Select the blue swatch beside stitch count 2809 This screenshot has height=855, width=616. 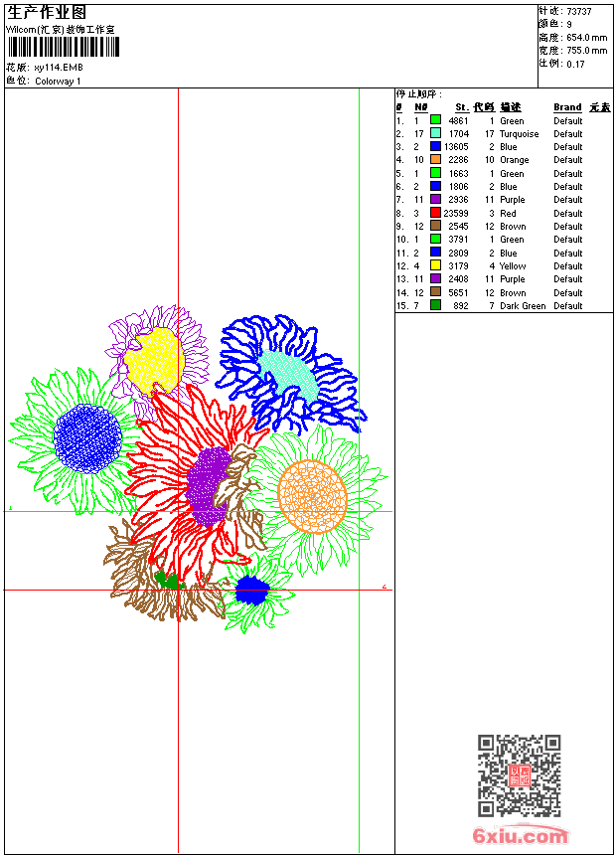coord(435,253)
